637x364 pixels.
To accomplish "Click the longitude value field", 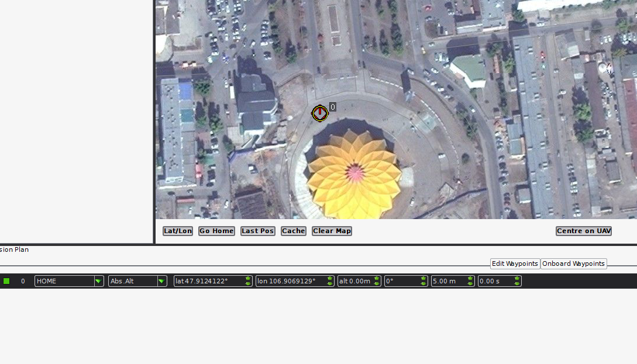I will (295, 281).
